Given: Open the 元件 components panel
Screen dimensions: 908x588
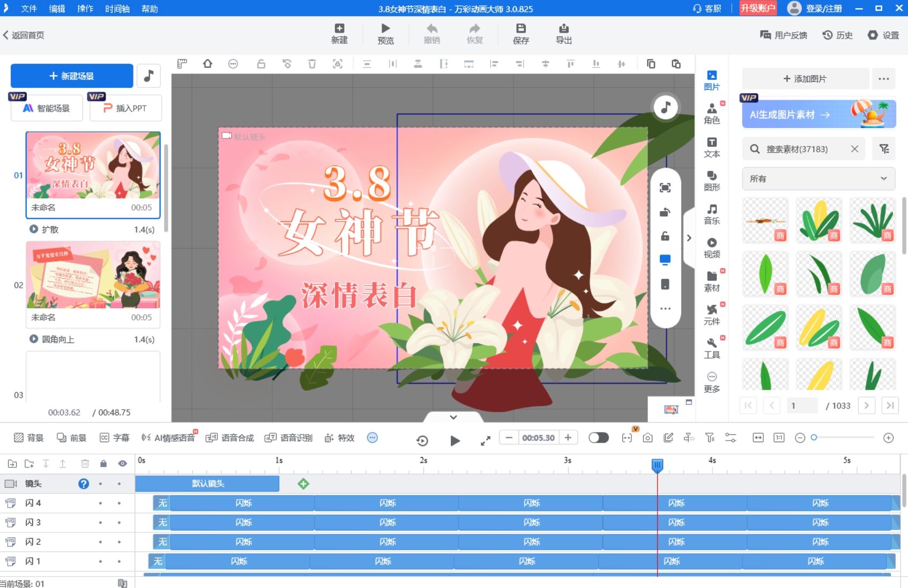Looking at the screenshot, I should (712, 314).
